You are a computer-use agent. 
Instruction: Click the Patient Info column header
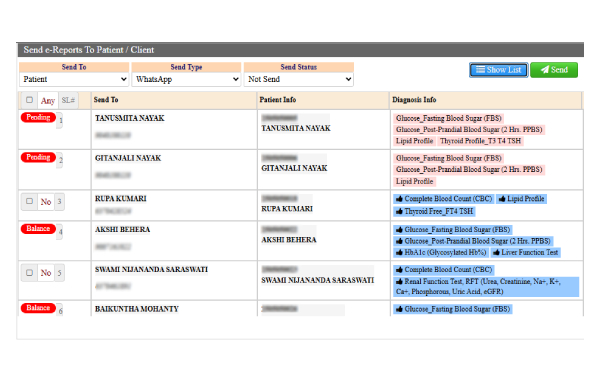(x=278, y=100)
